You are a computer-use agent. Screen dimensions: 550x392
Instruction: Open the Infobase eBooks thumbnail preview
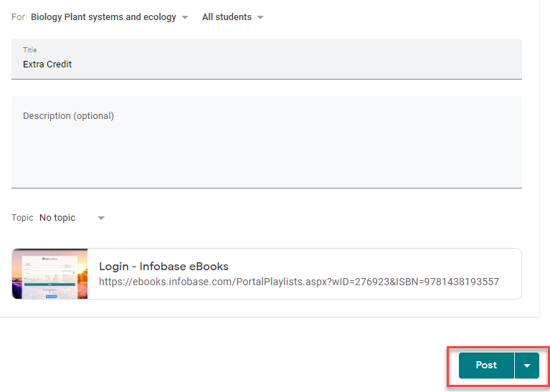(x=50, y=274)
